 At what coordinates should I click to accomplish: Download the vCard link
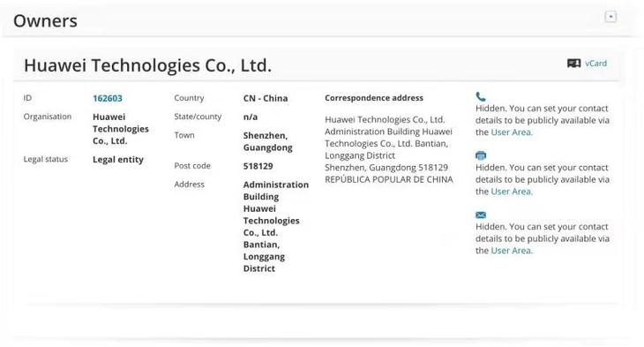click(595, 64)
